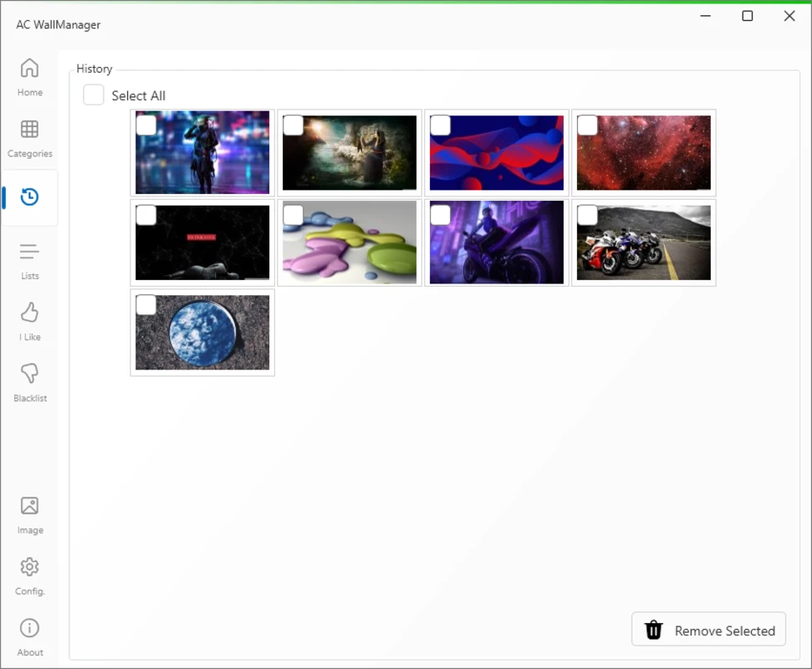Click the Categories label in sidebar

click(30, 154)
